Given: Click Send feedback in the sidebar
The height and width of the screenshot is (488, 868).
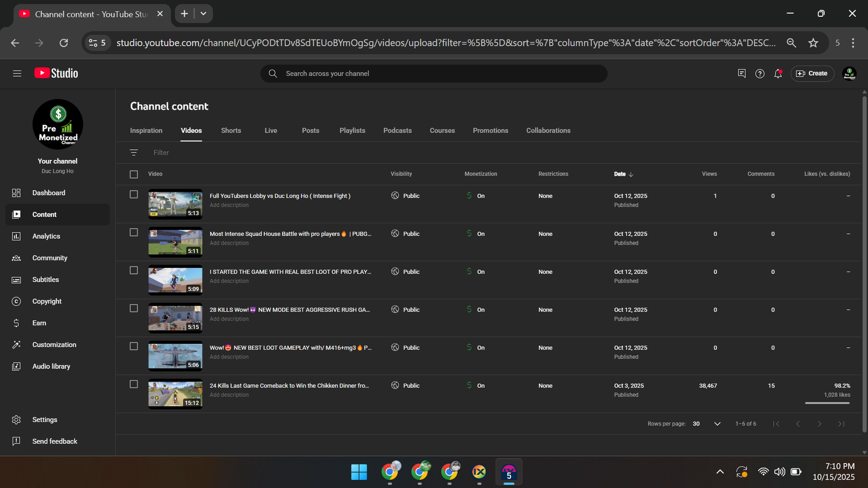Looking at the screenshot, I should click(x=54, y=441).
